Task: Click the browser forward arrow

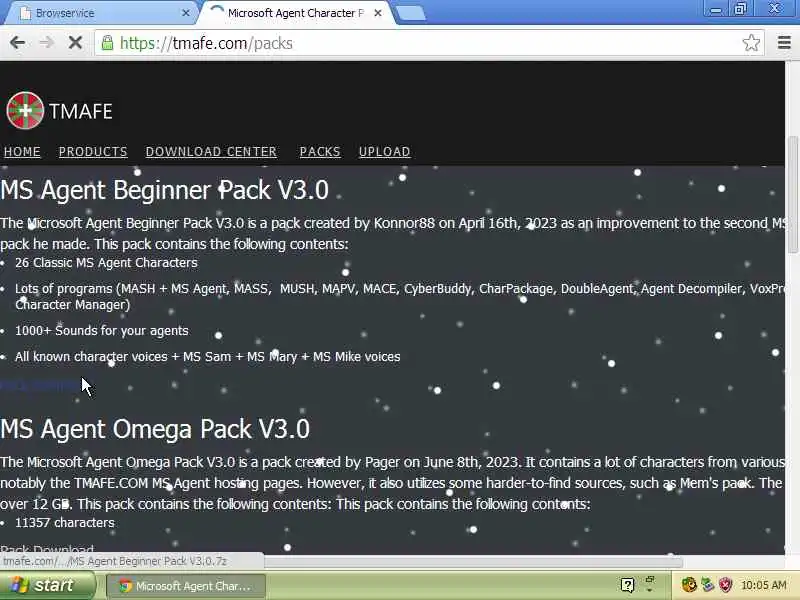Action: (x=46, y=42)
